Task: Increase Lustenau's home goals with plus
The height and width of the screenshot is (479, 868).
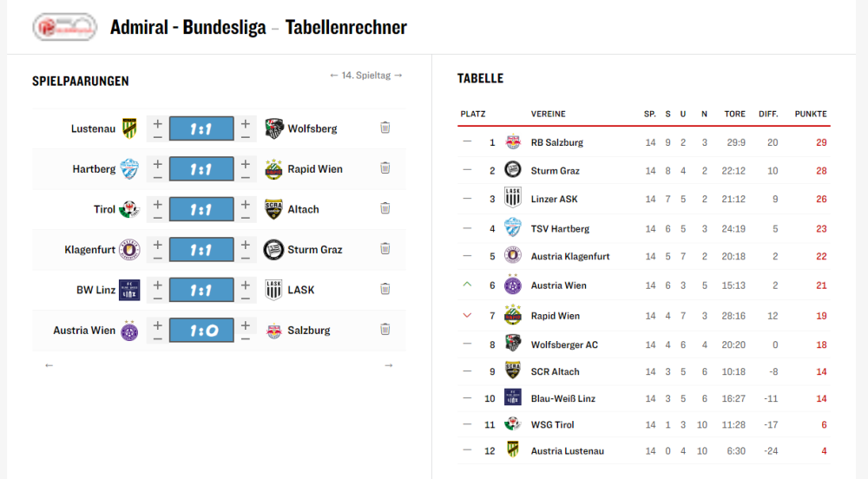Action: coord(157,122)
